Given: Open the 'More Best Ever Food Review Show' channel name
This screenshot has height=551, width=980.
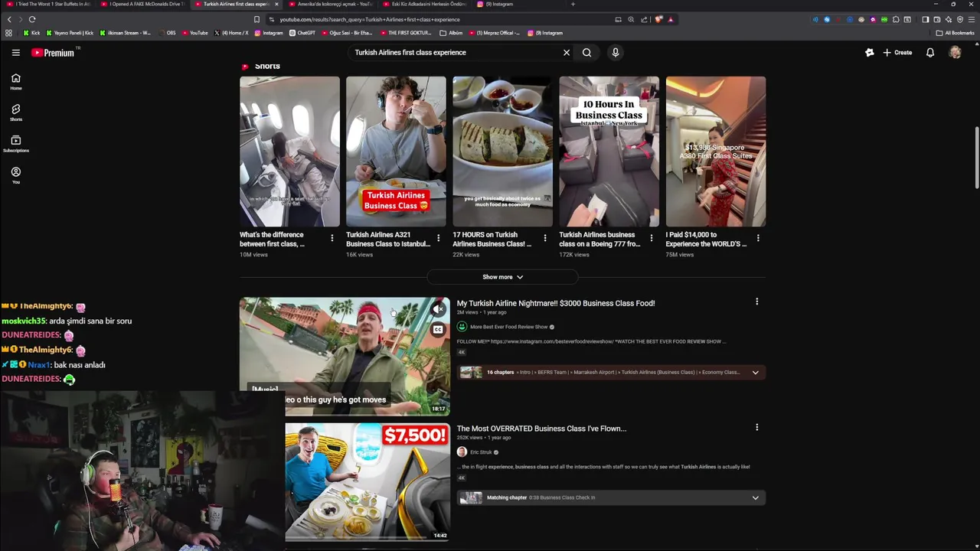Looking at the screenshot, I should (509, 327).
